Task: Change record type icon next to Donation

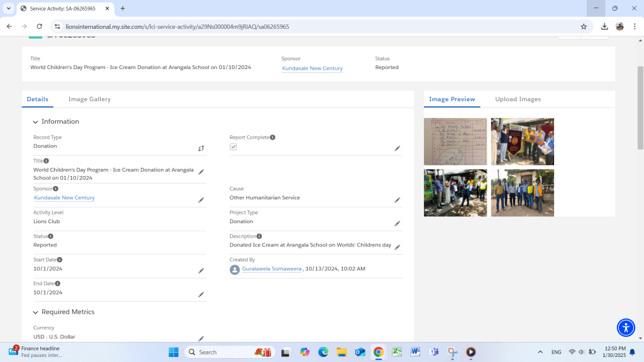Action: (201, 148)
